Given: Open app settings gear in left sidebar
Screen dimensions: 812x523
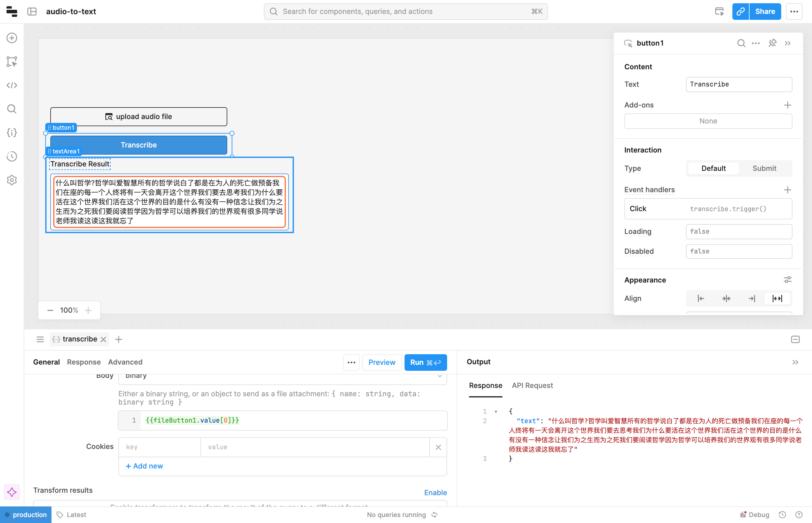Looking at the screenshot, I should pyautogui.click(x=12, y=180).
